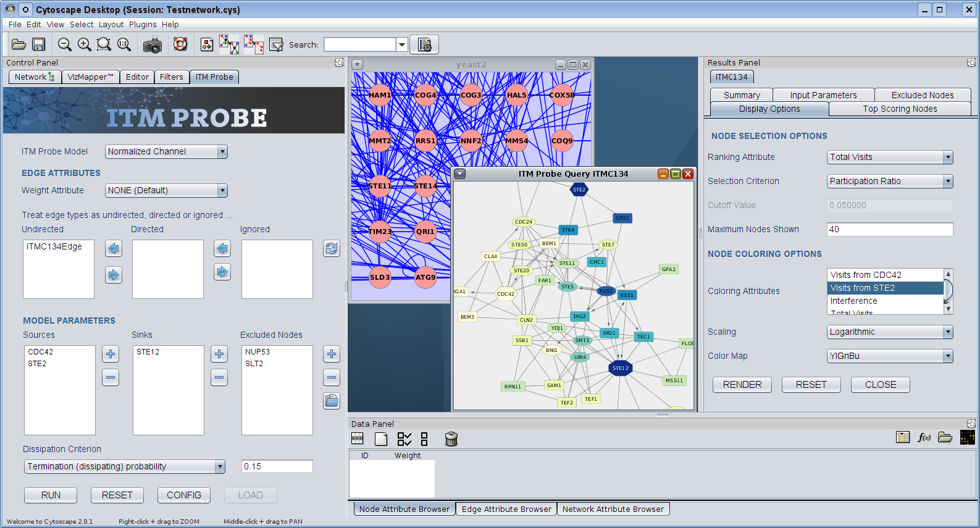Zoom to selected region icon
This screenshot has width=980, height=528.
pos(104,44)
